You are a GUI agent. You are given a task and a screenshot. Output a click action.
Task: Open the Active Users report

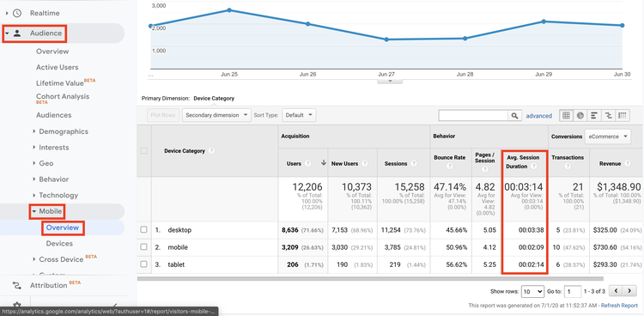[57, 67]
